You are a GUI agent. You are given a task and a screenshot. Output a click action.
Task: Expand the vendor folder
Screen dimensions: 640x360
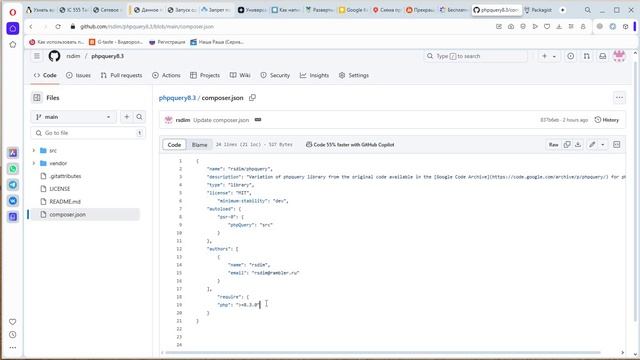pyautogui.click(x=34, y=163)
